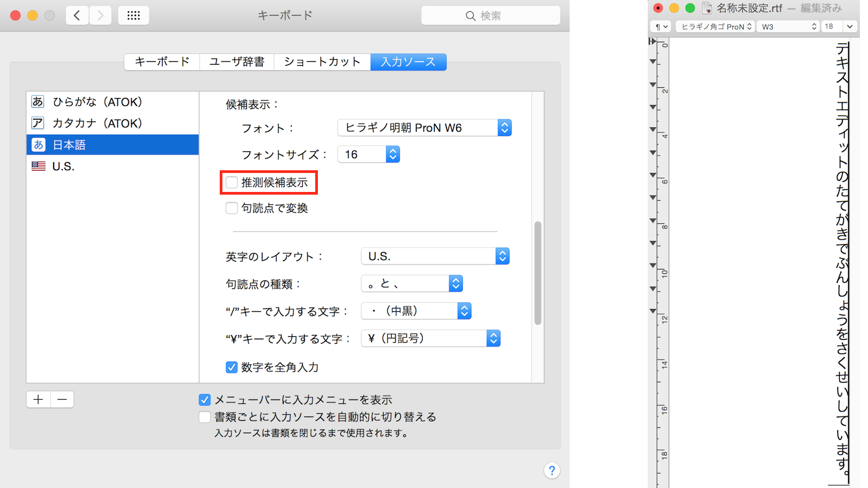The image size is (868, 488).
Task: Select ひらがな (ATOK) input source
Action: click(113, 102)
